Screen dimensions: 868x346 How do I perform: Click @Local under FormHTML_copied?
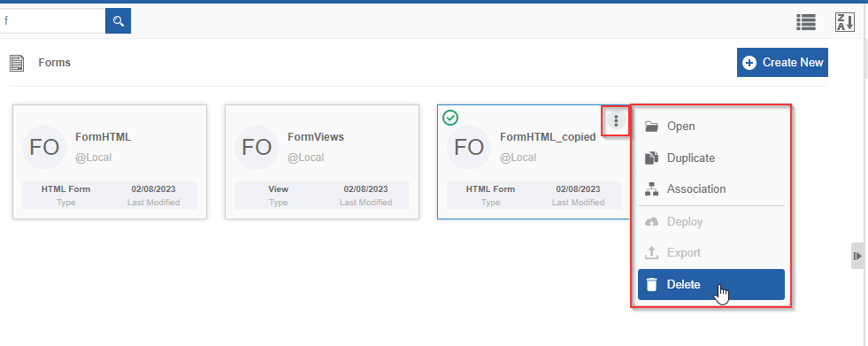click(x=518, y=158)
